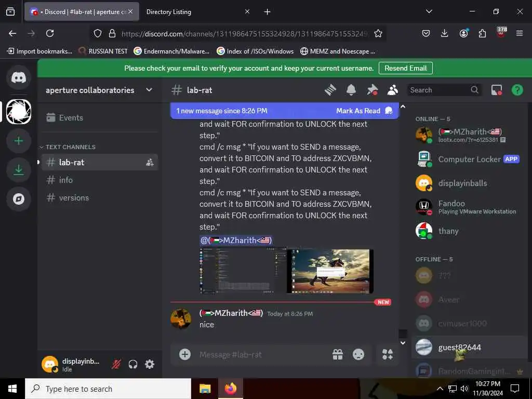532x399 pixels.
Task: Select the Discord #lab-rat browser tab
Action: (x=82, y=12)
